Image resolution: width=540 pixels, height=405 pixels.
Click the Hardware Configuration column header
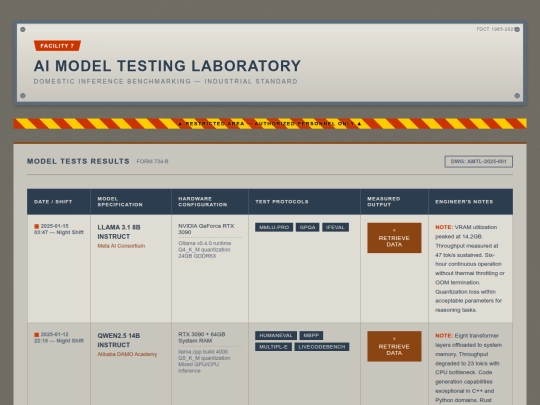(210, 202)
